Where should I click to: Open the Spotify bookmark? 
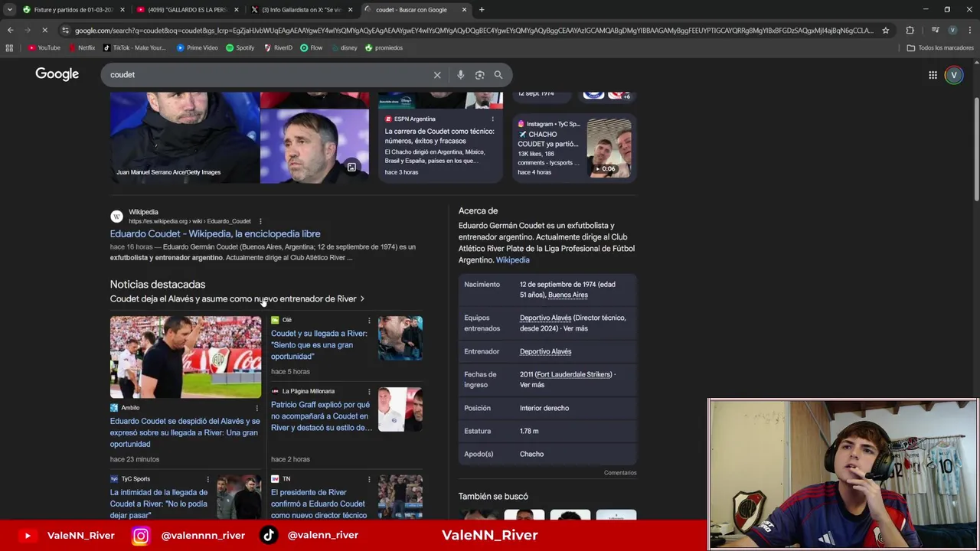pos(240,47)
